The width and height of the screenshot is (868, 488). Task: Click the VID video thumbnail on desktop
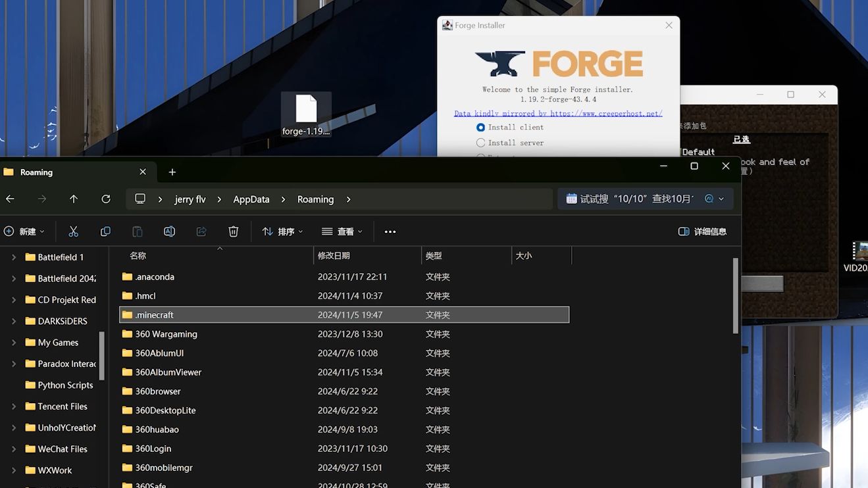(859, 251)
